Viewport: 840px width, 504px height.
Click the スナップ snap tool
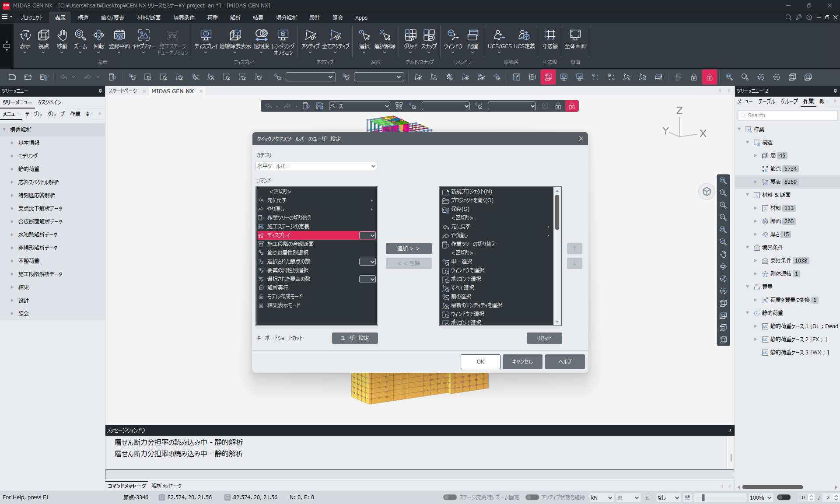tap(429, 40)
